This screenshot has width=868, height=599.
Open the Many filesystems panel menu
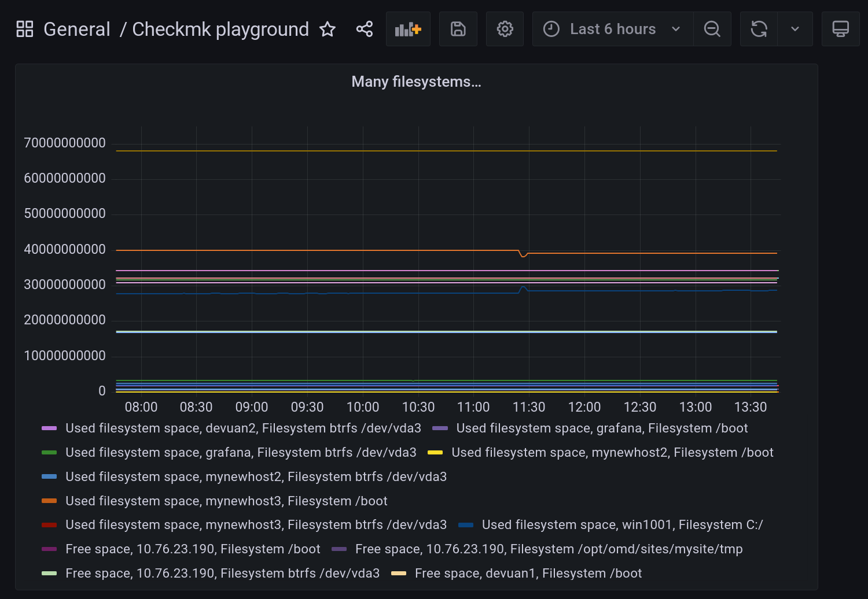[416, 82]
